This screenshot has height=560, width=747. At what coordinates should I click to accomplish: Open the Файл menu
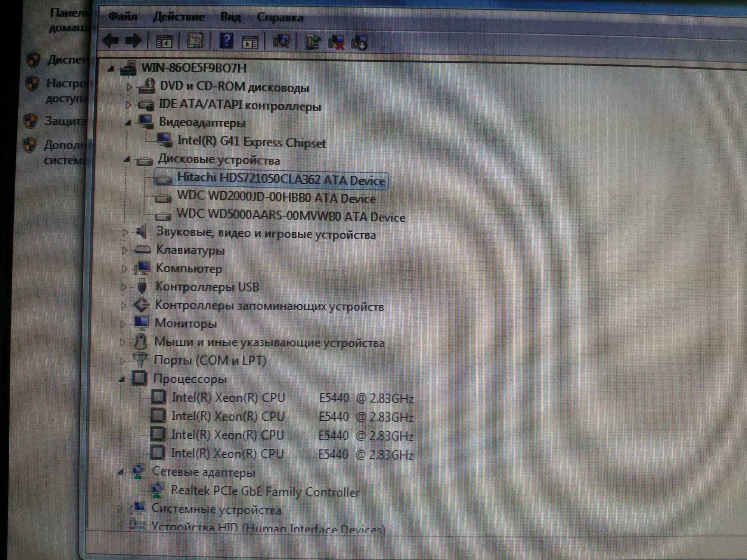point(123,16)
